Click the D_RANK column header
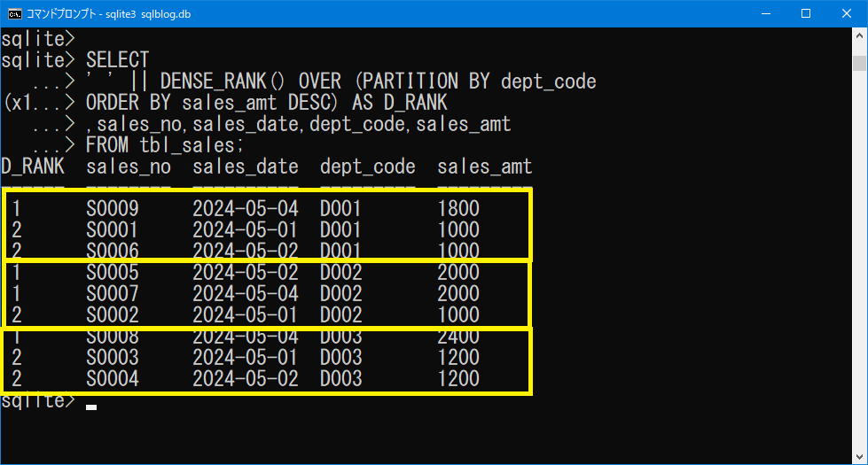Screen dimensions: 868x465 coord(33,167)
